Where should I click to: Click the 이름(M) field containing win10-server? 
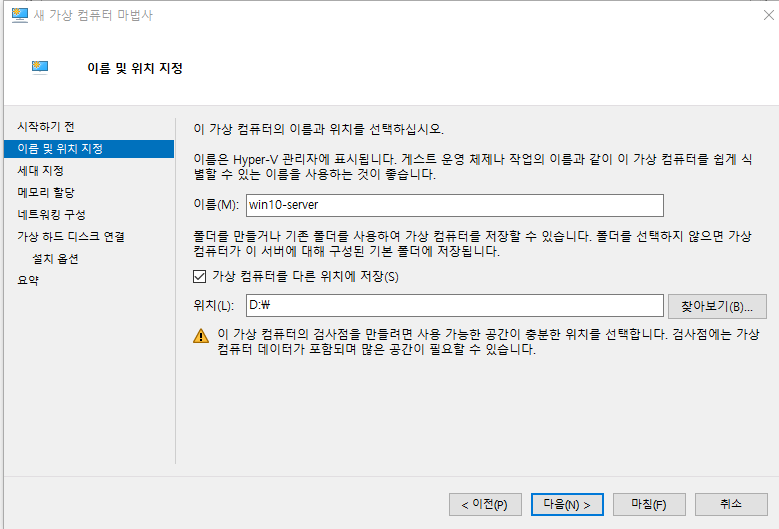[x=455, y=205]
